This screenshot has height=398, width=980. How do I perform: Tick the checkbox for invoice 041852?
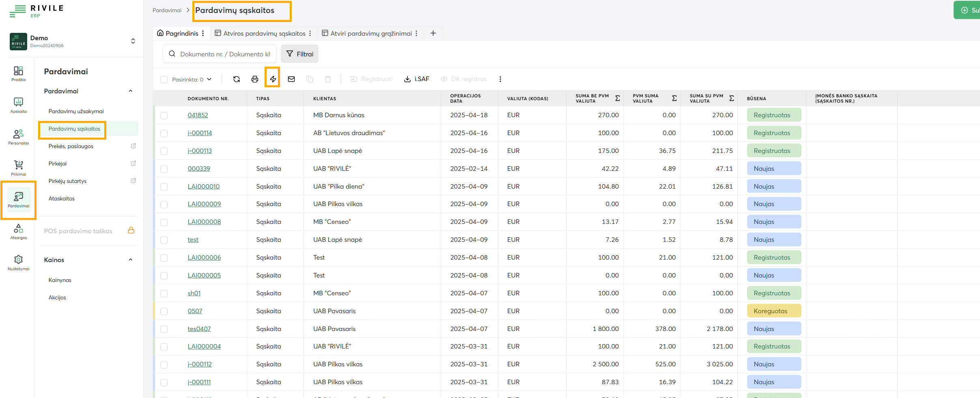[x=164, y=116]
